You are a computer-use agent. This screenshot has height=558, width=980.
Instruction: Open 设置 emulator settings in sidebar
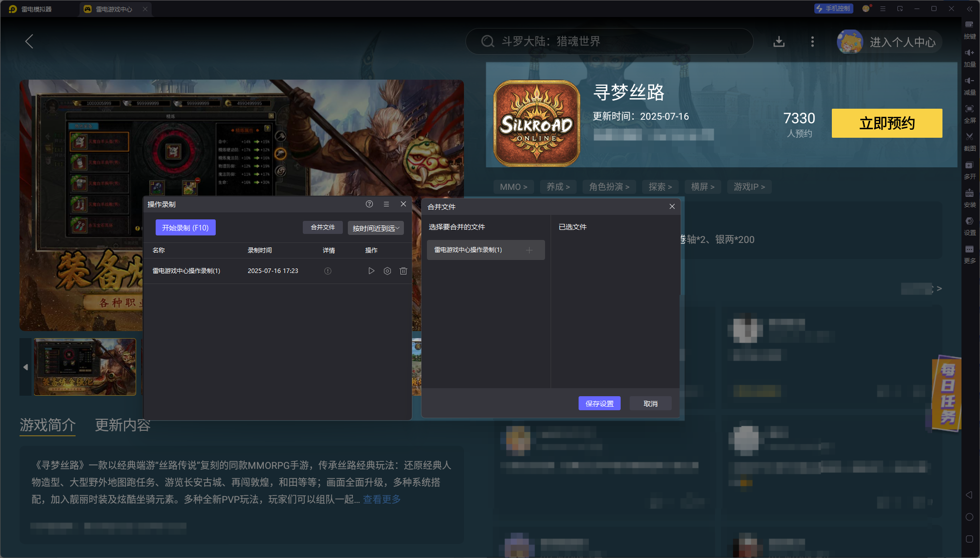[969, 226]
